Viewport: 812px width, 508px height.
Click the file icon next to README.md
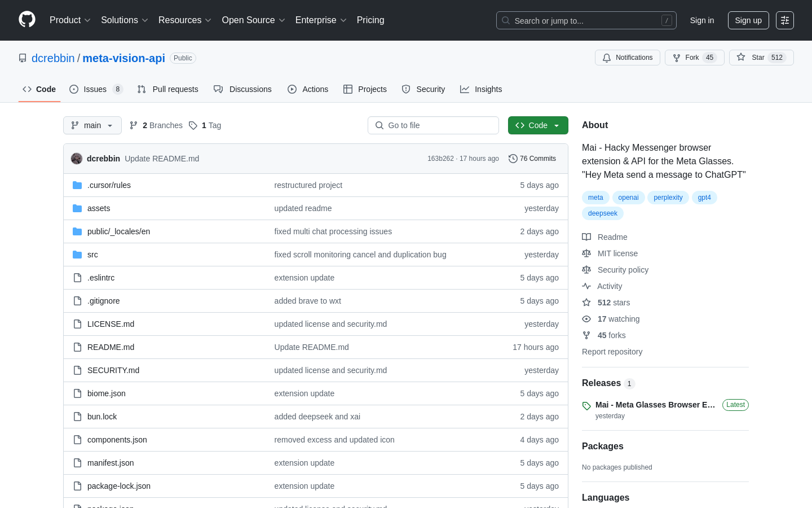point(77,347)
